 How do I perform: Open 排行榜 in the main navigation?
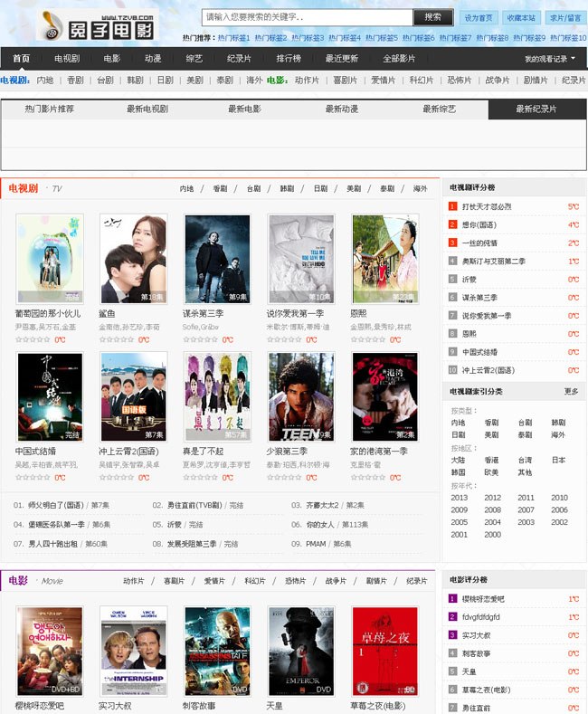[289, 58]
